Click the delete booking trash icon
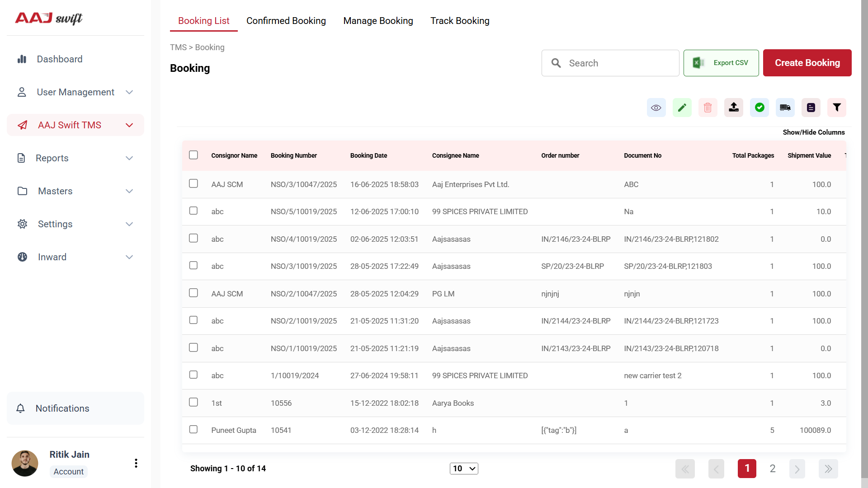This screenshot has width=868, height=488. coord(708,108)
